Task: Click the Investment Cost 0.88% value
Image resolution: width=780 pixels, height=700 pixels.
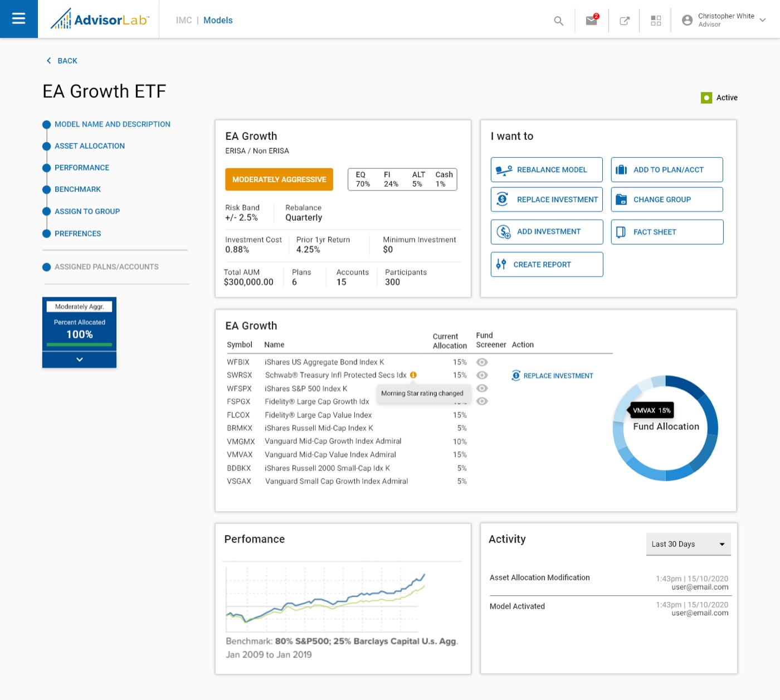Action: tap(237, 250)
